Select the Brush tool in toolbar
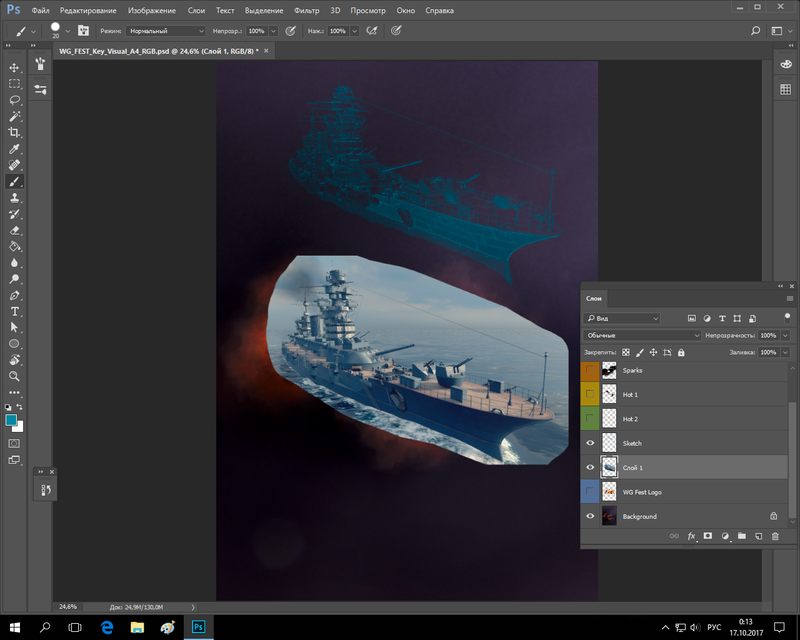The height and width of the screenshot is (640, 800). tap(14, 181)
